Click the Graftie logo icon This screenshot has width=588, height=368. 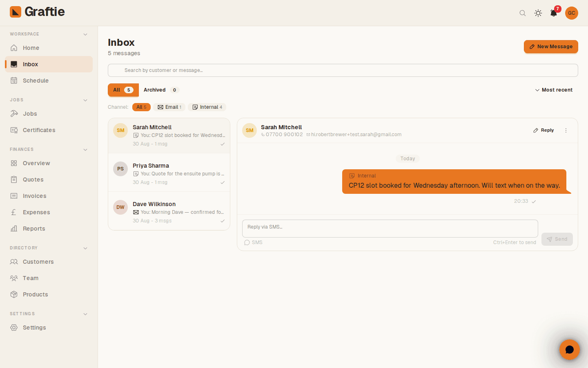[16, 12]
